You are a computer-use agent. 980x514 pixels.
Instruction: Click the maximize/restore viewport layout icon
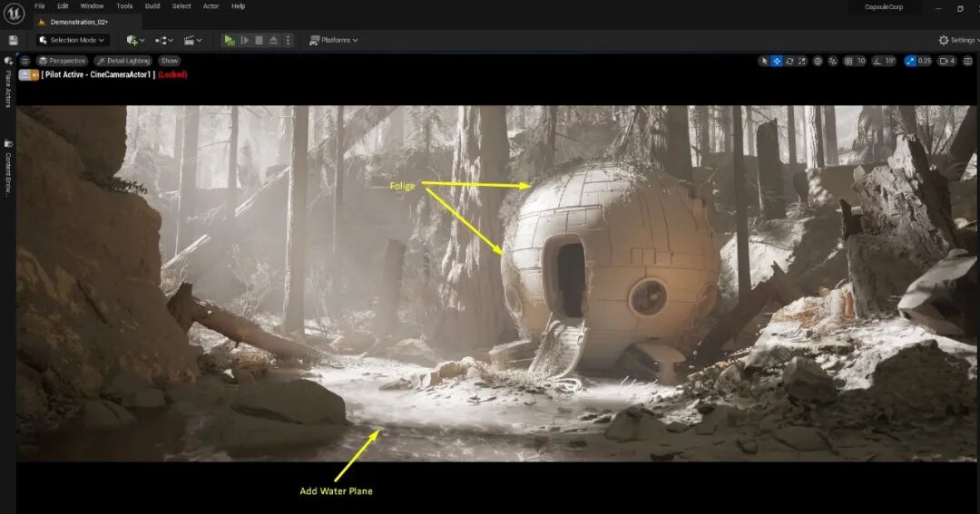967,61
